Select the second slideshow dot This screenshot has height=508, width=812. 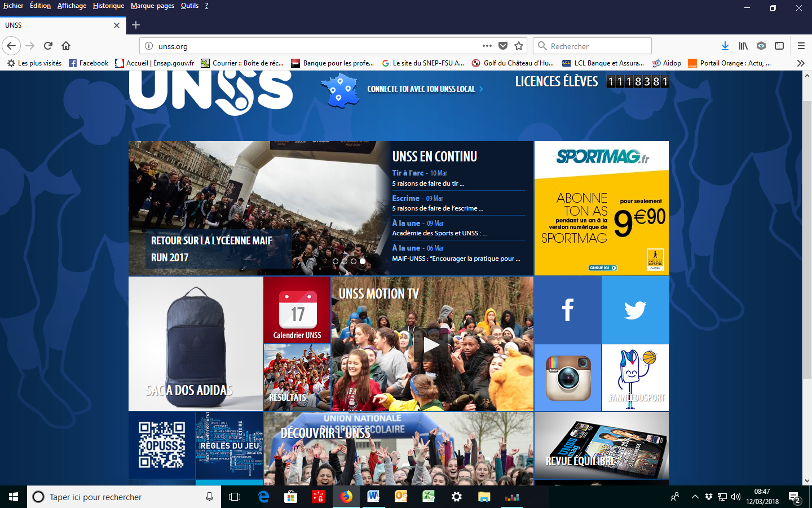click(345, 261)
